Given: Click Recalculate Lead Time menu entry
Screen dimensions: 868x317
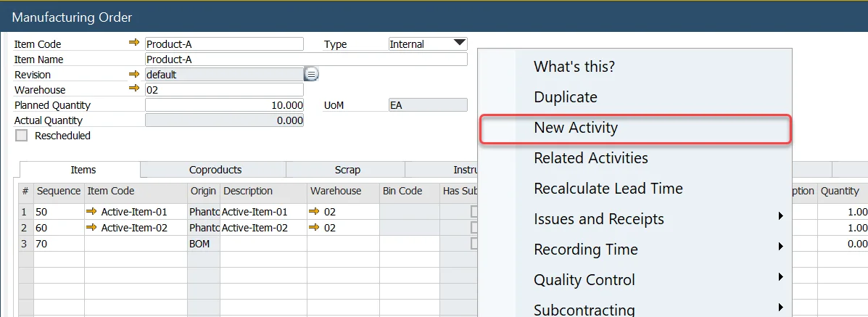Looking at the screenshot, I should click(608, 189).
